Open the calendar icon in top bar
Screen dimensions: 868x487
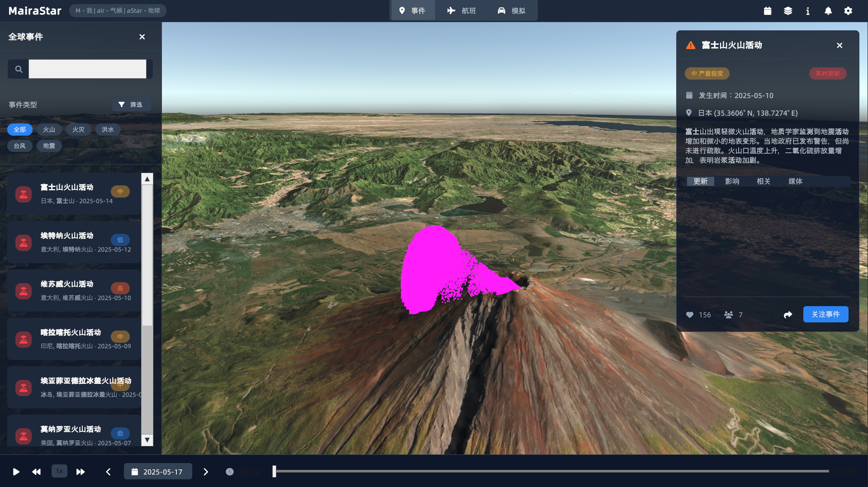[768, 11]
